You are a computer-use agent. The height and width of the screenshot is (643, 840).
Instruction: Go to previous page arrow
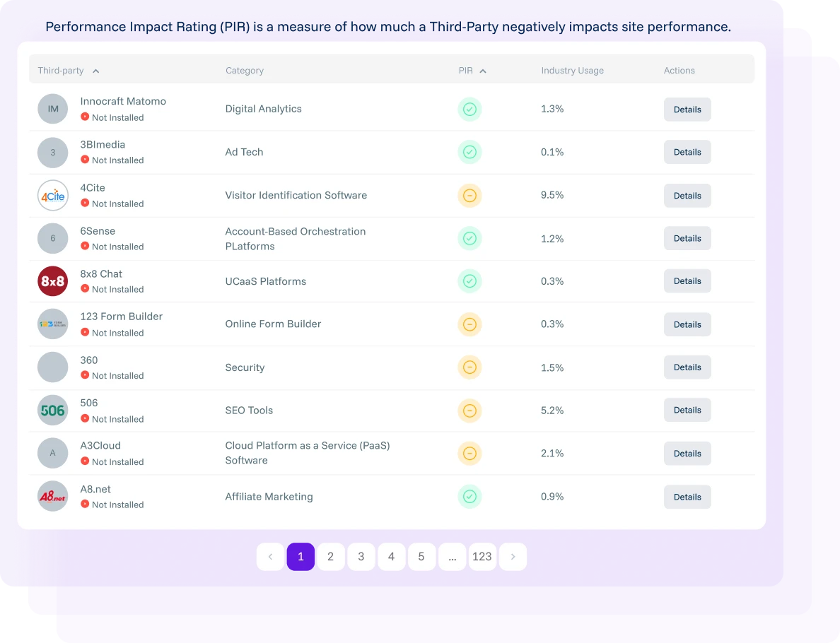click(271, 557)
